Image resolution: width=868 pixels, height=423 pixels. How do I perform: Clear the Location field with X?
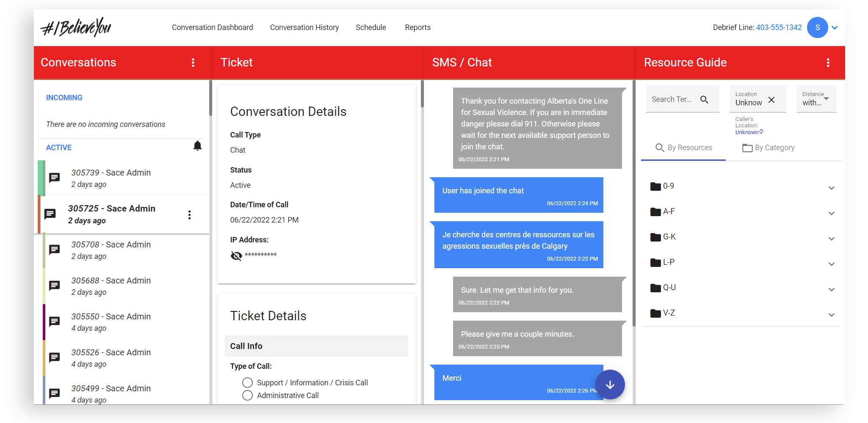[x=771, y=100]
